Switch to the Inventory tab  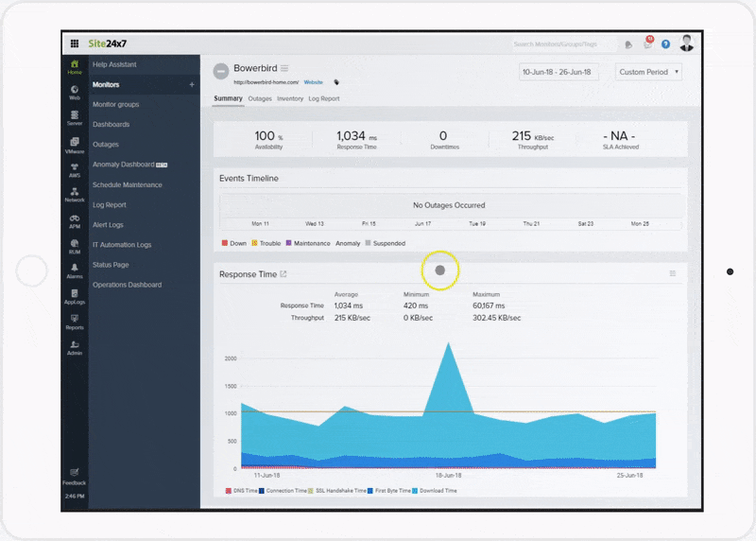coord(290,98)
